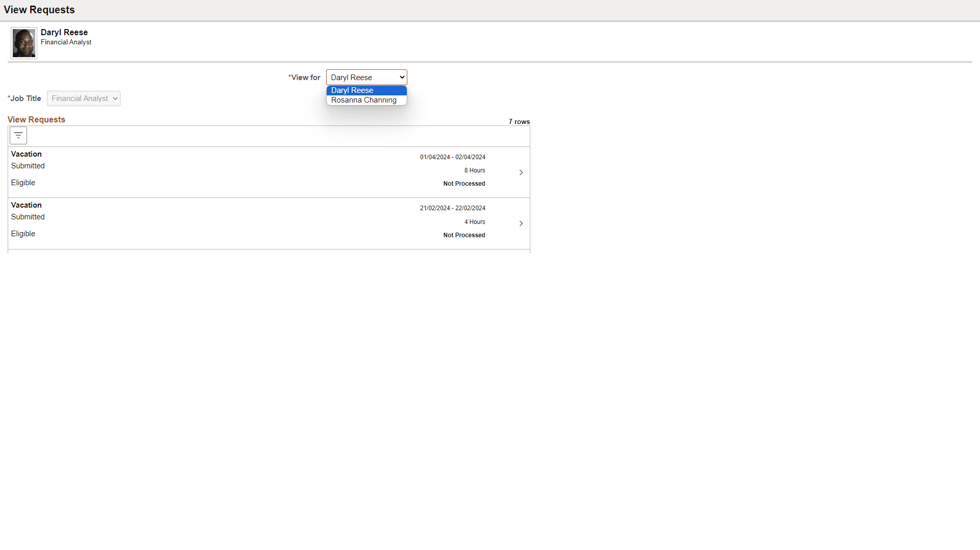Click the Eligible label on second request
Image resolution: width=980 pixels, height=550 pixels.
(23, 233)
